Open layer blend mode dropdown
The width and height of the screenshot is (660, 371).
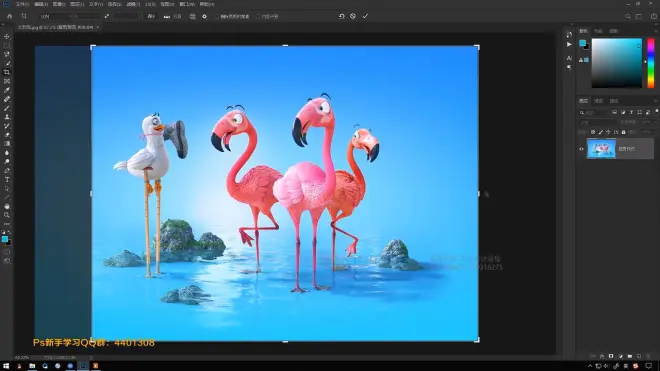click(598, 123)
